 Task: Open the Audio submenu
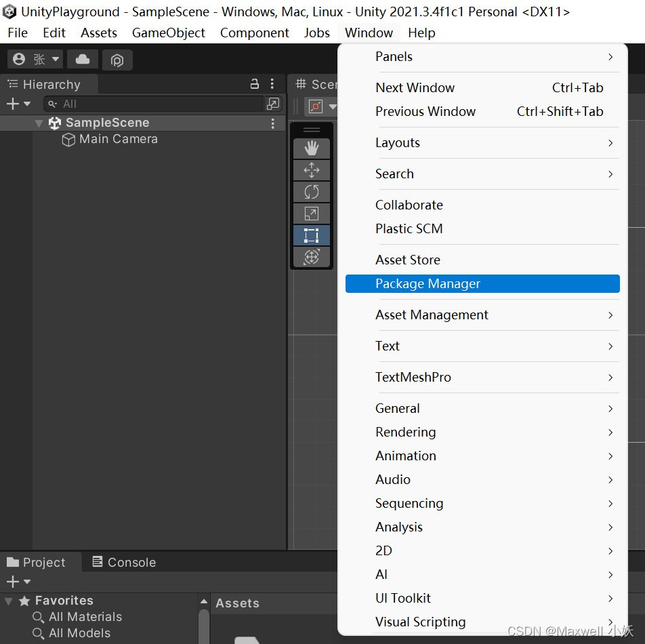482,480
